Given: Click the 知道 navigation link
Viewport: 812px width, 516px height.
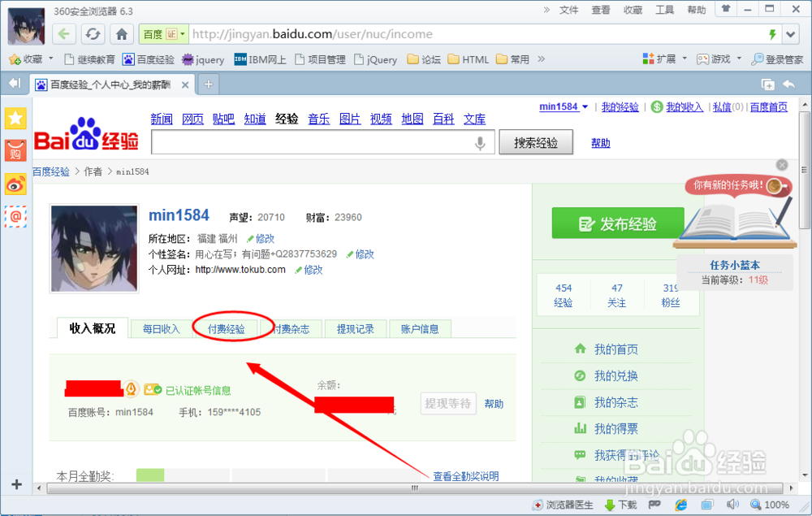Looking at the screenshot, I should 255,119.
